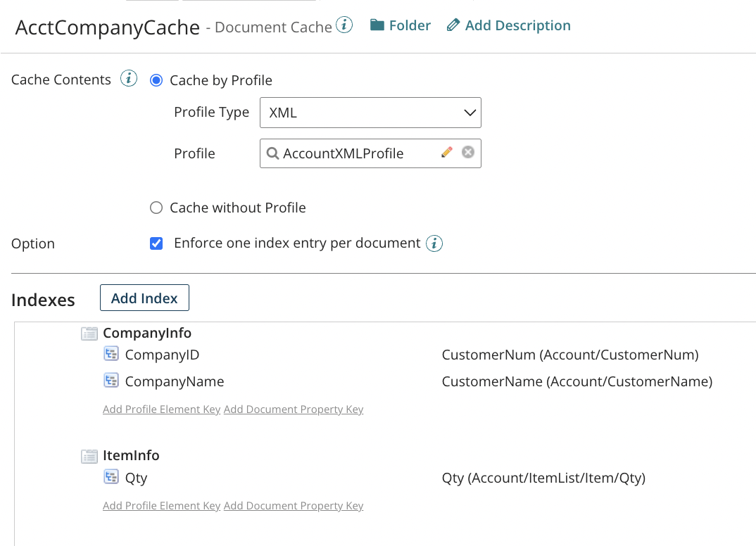Click Add Profile Element Key under CompanyInfo
Image resolution: width=756 pixels, height=546 pixels.
[x=161, y=409]
